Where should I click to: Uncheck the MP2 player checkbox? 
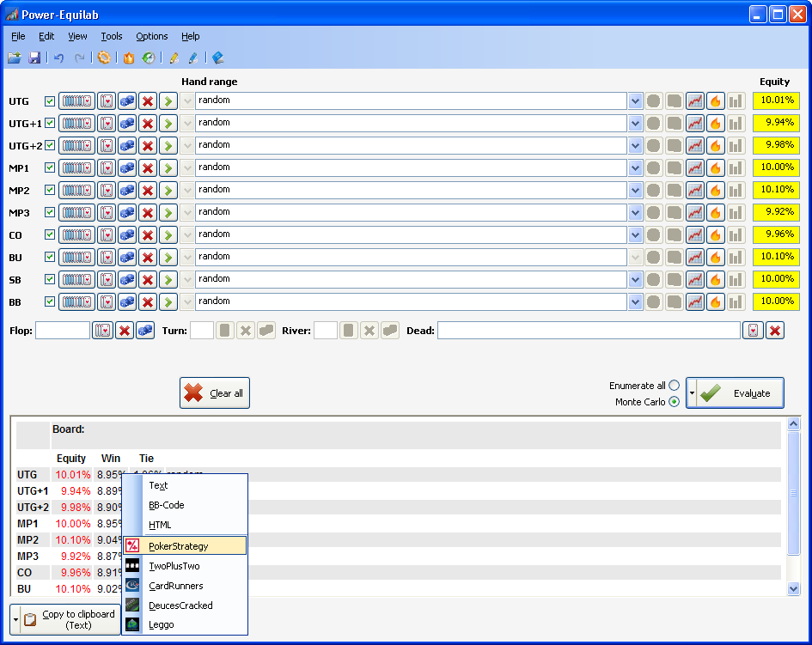[x=50, y=190]
